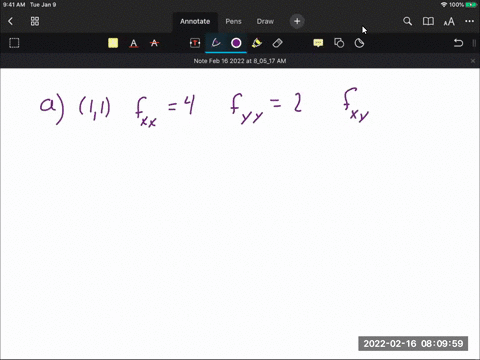Click the 9:41 AM clock
The height and width of the screenshot is (360, 480).
point(14,5)
